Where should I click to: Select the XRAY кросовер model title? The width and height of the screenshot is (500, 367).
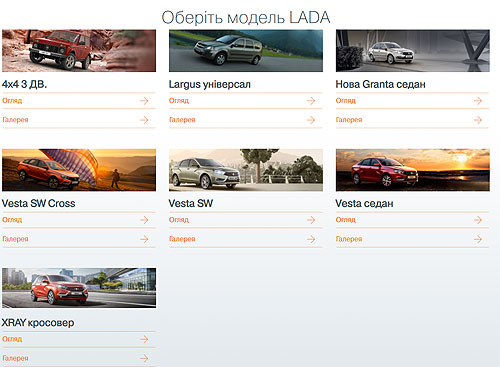click(x=38, y=323)
